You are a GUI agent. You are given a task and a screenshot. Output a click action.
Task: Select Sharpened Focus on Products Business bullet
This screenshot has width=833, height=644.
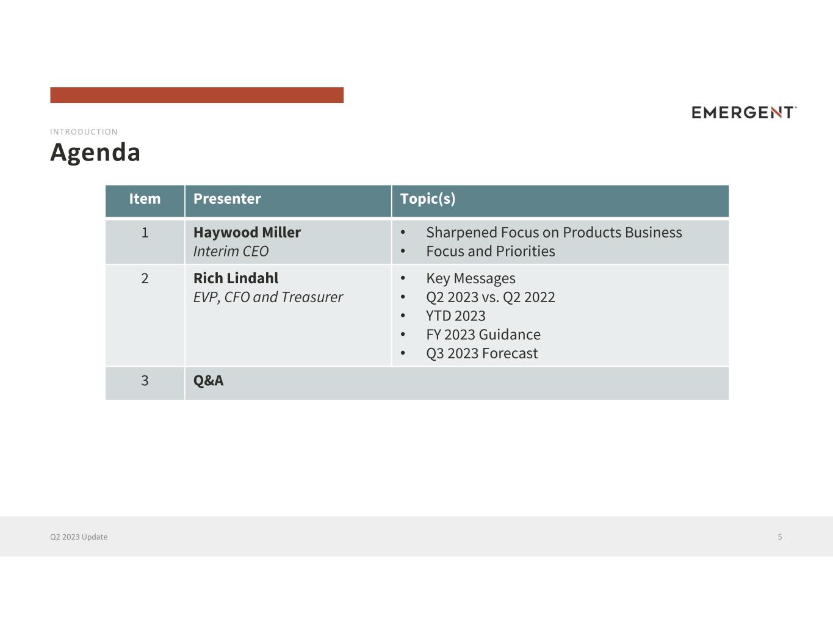click(x=554, y=233)
